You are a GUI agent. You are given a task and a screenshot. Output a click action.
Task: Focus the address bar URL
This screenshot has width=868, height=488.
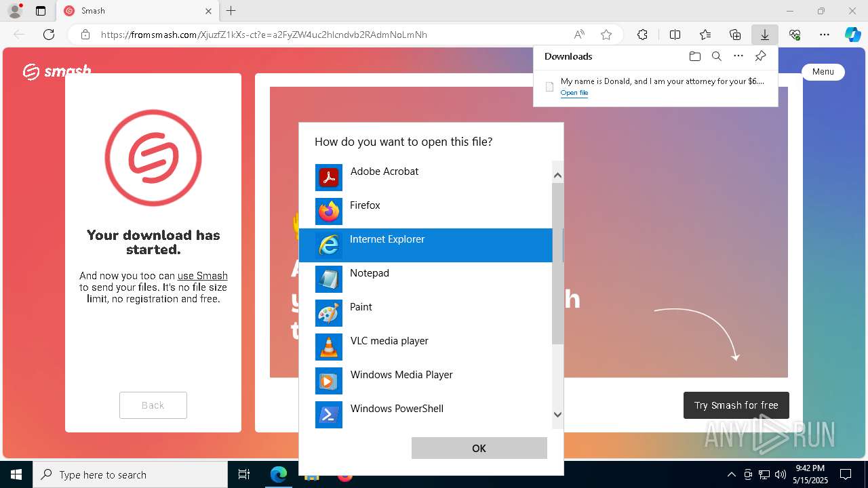(x=264, y=35)
